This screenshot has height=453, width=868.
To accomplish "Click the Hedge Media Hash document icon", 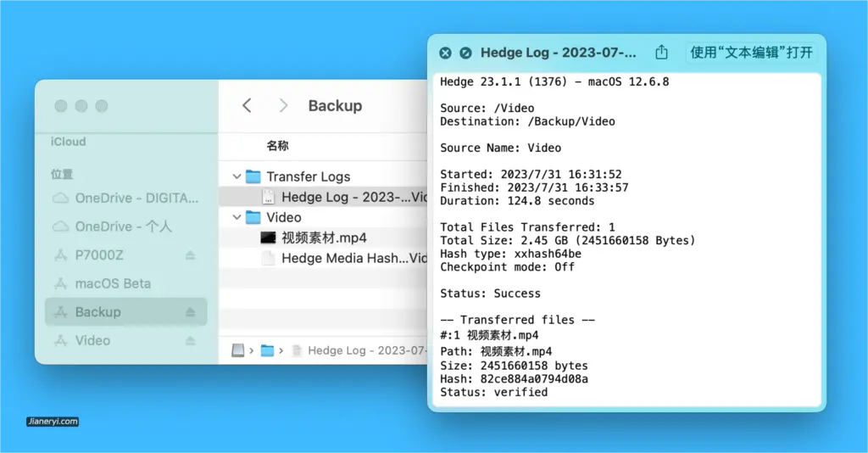I will [268, 258].
